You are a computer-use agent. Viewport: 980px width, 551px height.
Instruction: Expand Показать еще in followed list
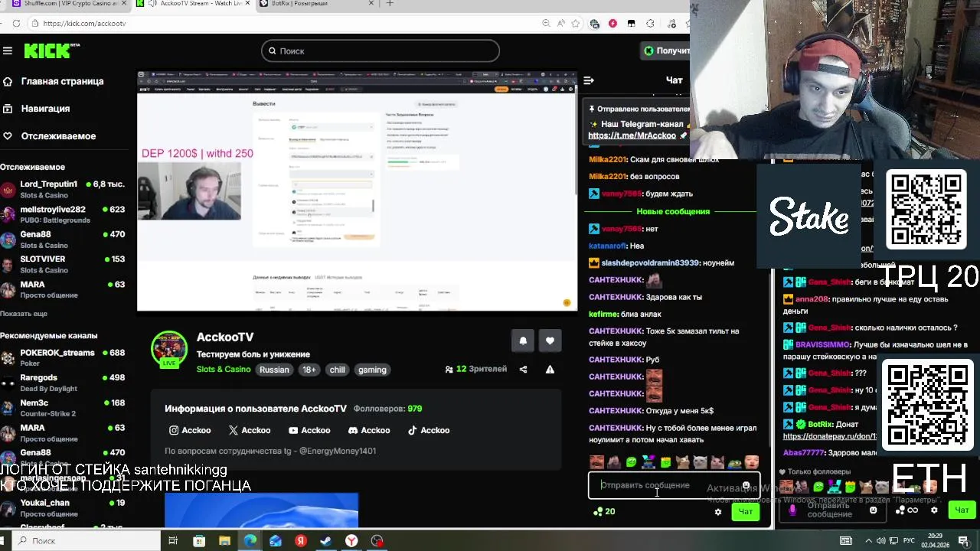24,314
